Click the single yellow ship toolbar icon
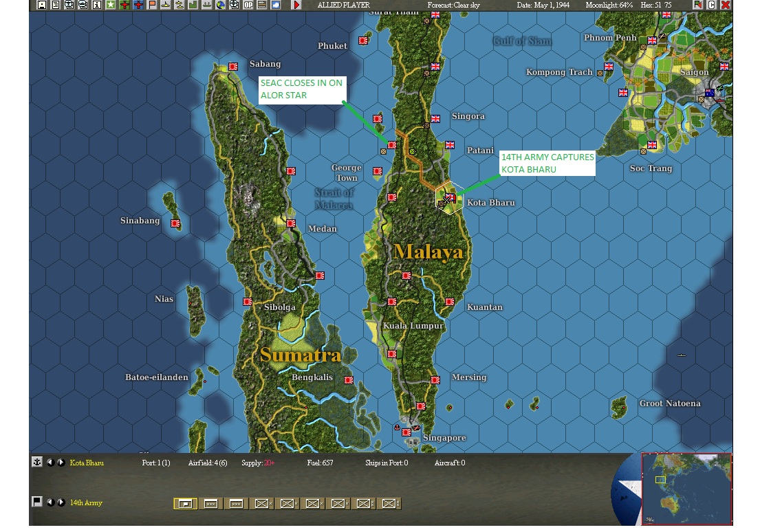This screenshot has width=782, height=532. coord(166,5)
